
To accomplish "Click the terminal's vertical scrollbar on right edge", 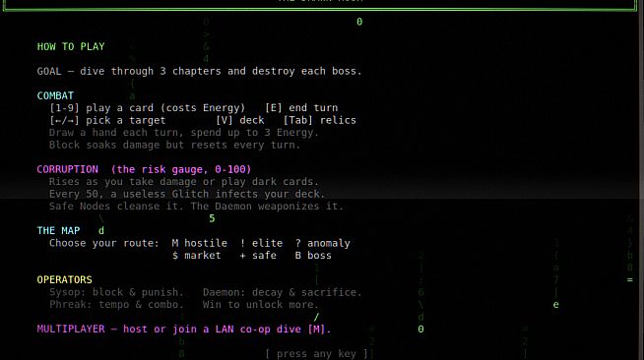I will (641, 180).
